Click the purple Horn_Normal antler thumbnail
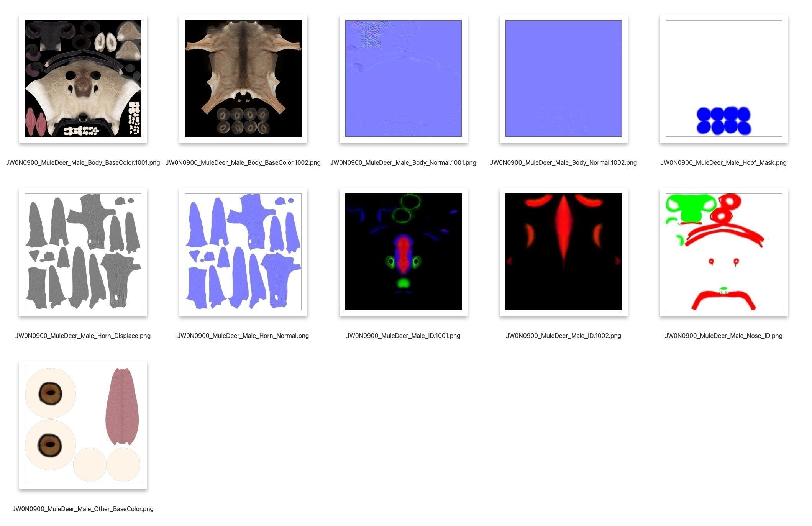 243,252
